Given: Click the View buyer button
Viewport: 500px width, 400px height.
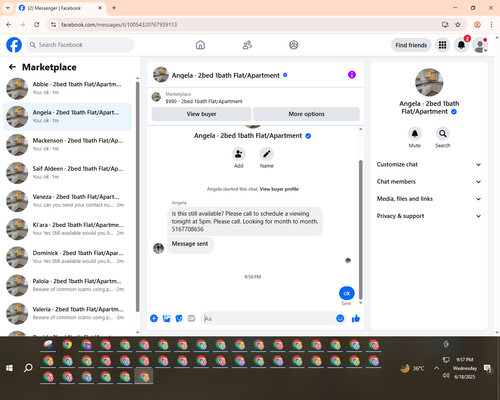Looking at the screenshot, I should click(x=201, y=114).
